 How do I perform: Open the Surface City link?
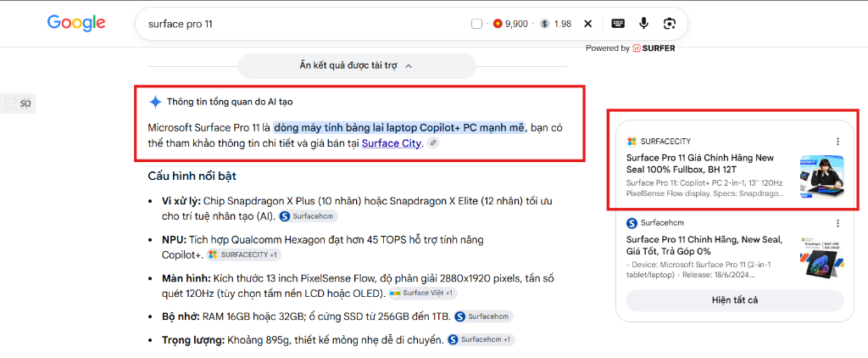[x=392, y=143]
